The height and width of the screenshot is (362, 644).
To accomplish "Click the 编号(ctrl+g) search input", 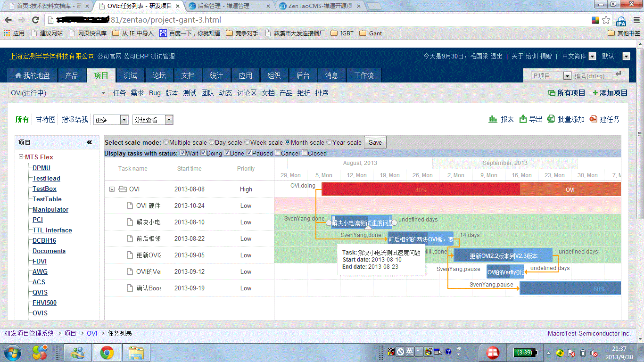I will tap(593, 76).
